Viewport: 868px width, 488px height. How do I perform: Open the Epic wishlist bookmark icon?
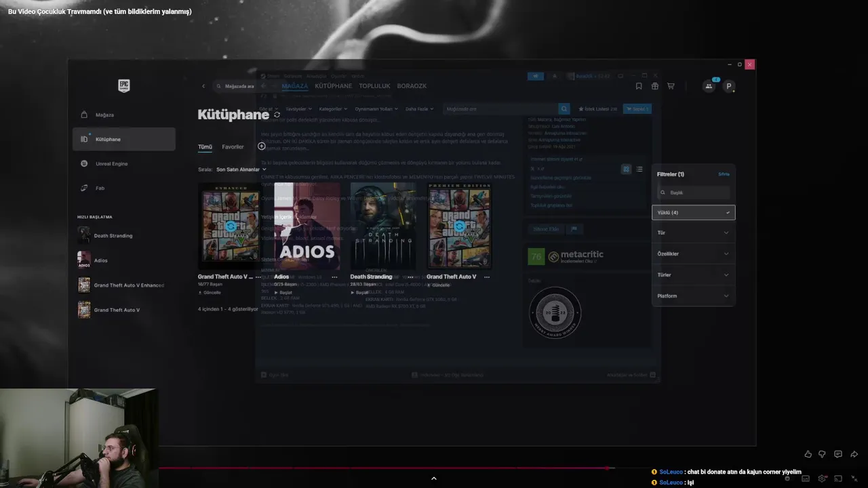pos(639,86)
